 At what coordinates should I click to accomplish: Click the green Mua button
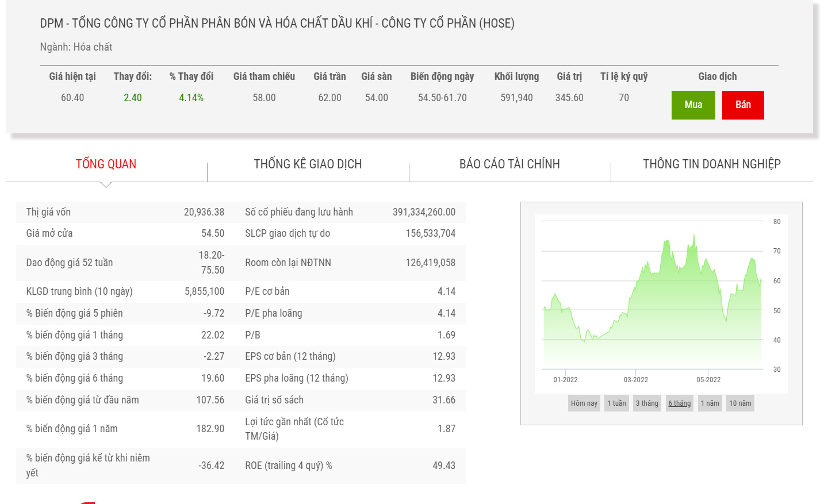click(x=693, y=105)
